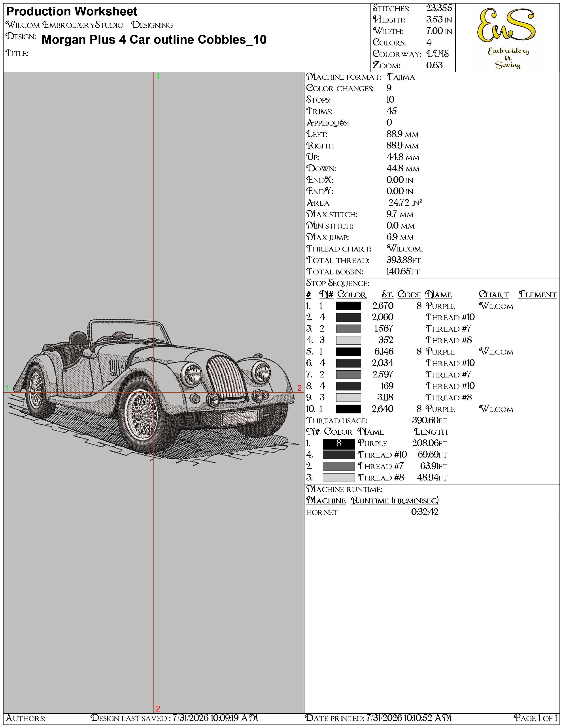Image resolution: width=563 pixels, height=728 pixels.
Task: Select the max jump value "6.9 mm"
Action: point(400,237)
